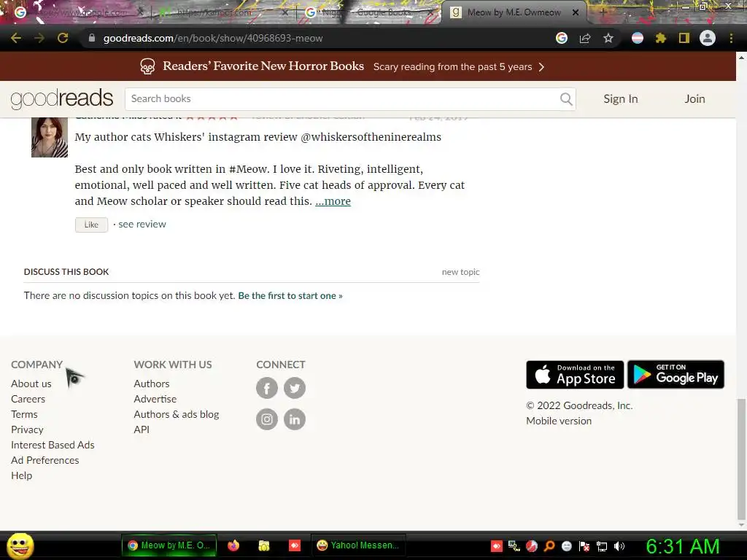Visit the Goodreads Facebook page icon
The image size is (747, 560).
click(267, 388)
